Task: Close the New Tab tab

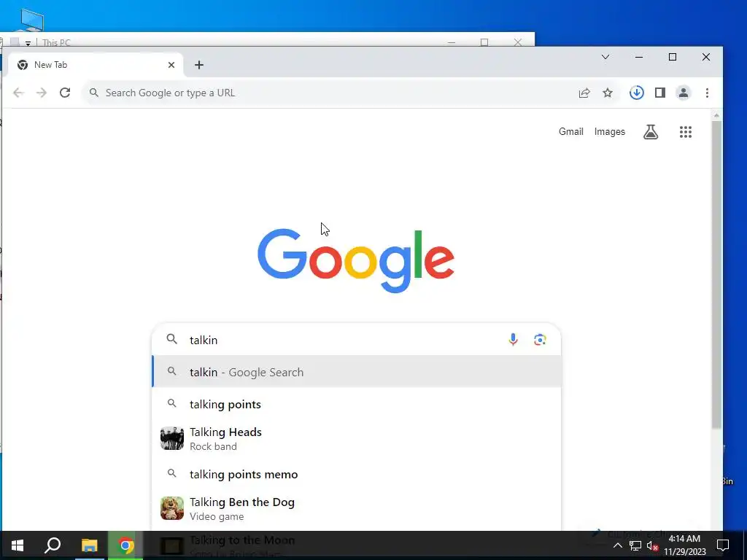Action: 171,65
